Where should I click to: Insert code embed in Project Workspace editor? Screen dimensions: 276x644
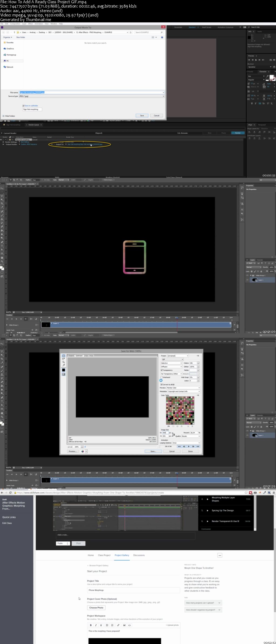click(x=129, y=625)
